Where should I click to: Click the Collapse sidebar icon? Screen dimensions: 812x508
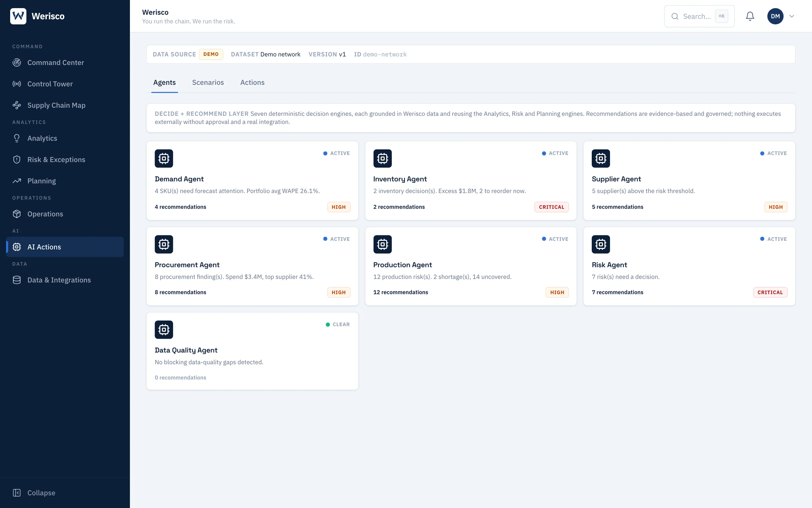pos(17,493)
